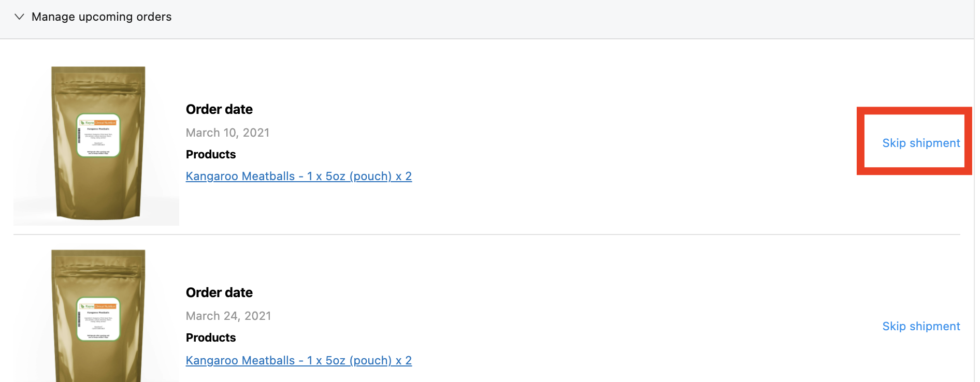Click the second "Order date" heading

pyautogui.click(x=219, y=292)
